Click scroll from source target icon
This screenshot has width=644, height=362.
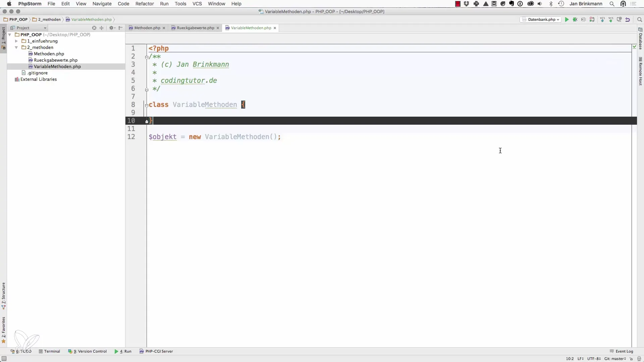pyautogui.click(x=94, y=28)
